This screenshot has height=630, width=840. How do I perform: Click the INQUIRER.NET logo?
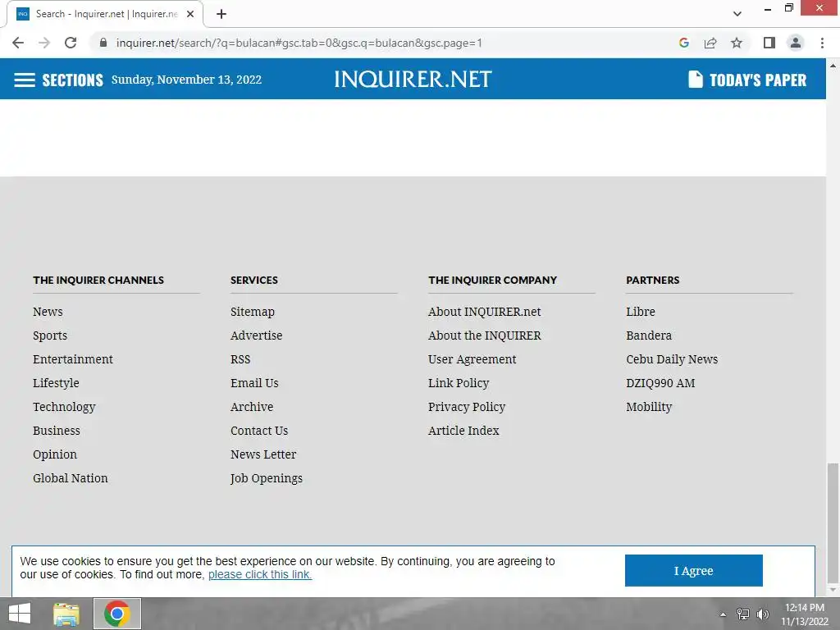(x=413, y=80)
